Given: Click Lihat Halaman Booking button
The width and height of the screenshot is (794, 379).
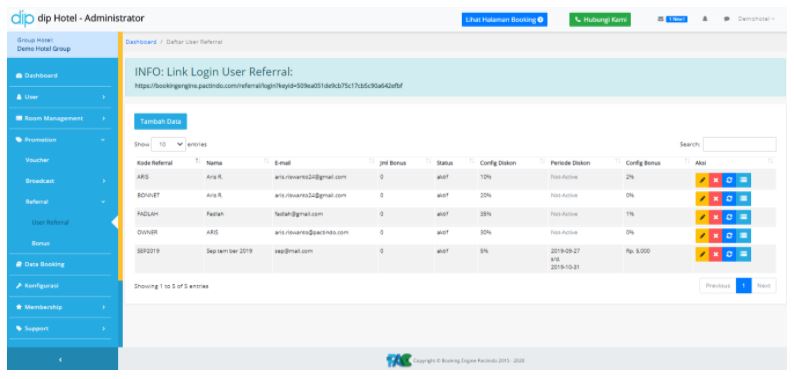Looking at the screenshot, I should 504,20.
